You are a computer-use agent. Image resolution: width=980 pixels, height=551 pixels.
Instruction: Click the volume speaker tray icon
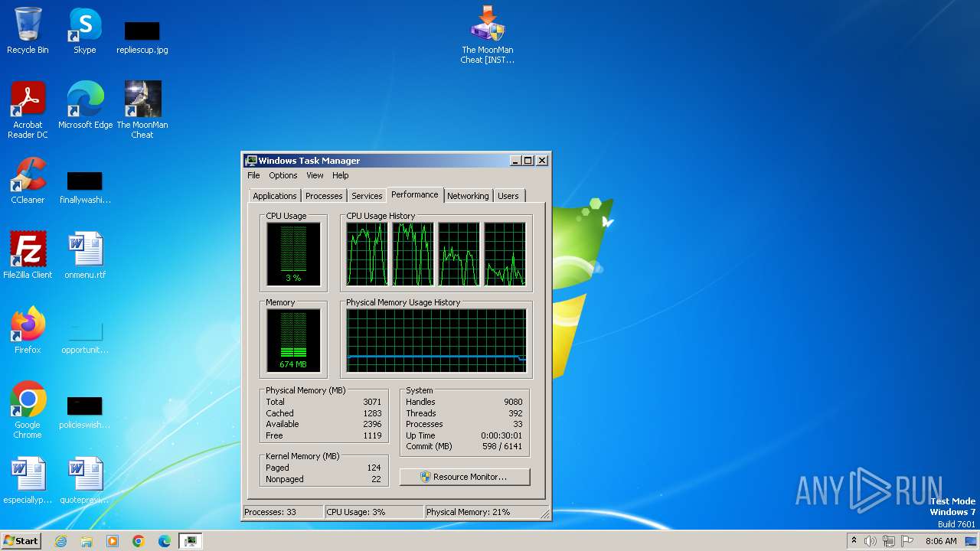tap(871, 541)
